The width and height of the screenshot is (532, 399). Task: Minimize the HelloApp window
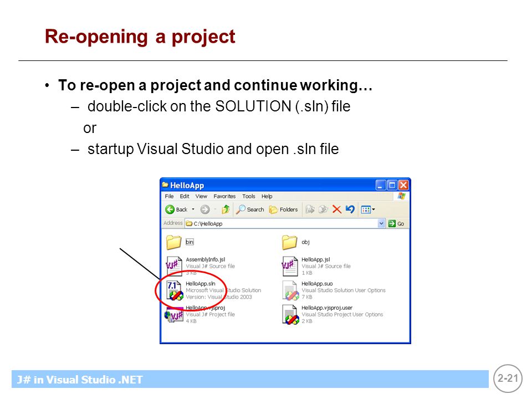(381, 185)
